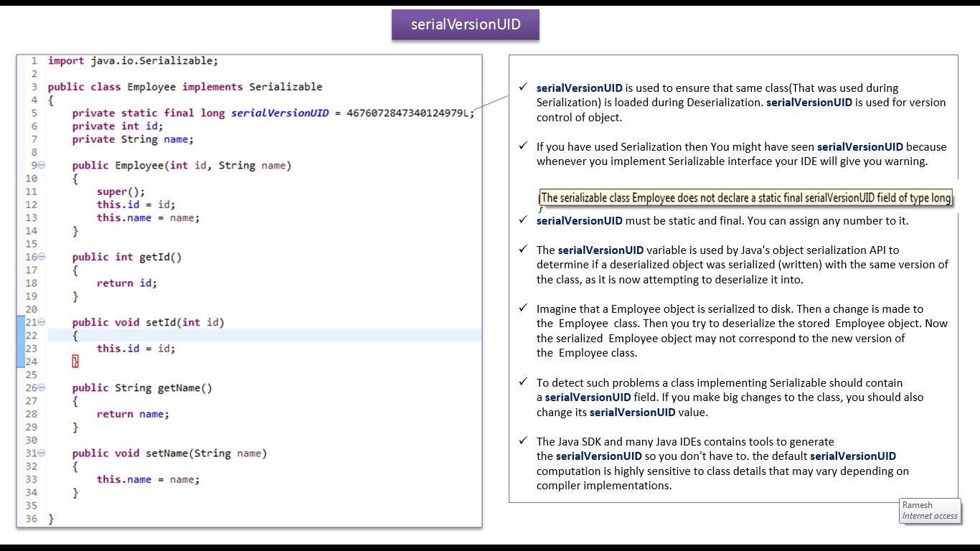Click the 'public void setId(int id)' signature
This screenshot has height=551, width=980.
(149, 322)
